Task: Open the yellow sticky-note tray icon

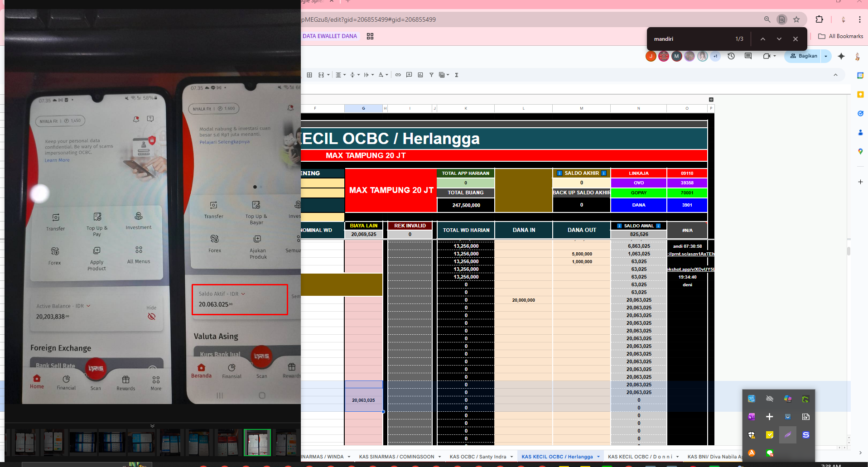Action: point(769,435)
